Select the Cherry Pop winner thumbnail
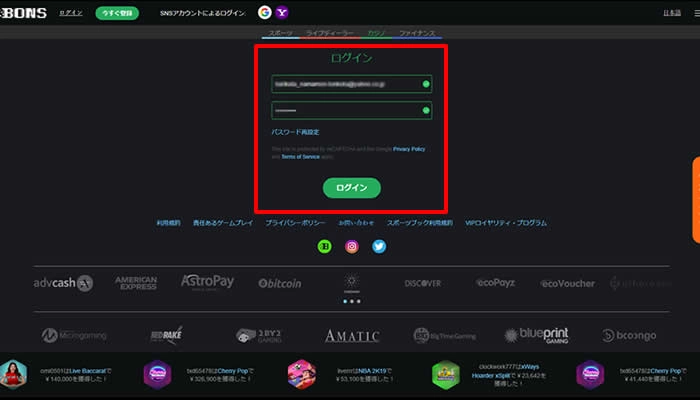The height and width of the screenshot is (400, 700). point(157,375)
